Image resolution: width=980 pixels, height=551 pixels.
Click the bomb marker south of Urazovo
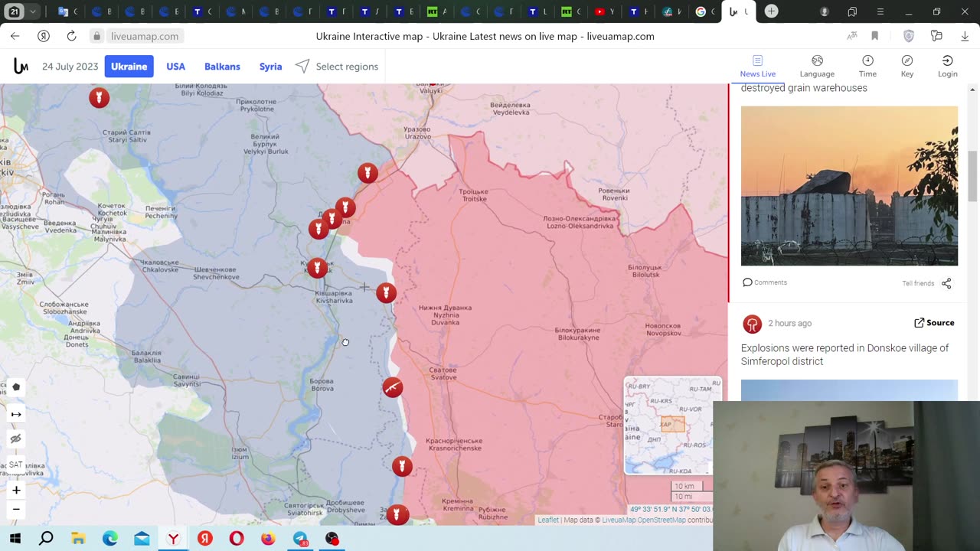[367, 173]
